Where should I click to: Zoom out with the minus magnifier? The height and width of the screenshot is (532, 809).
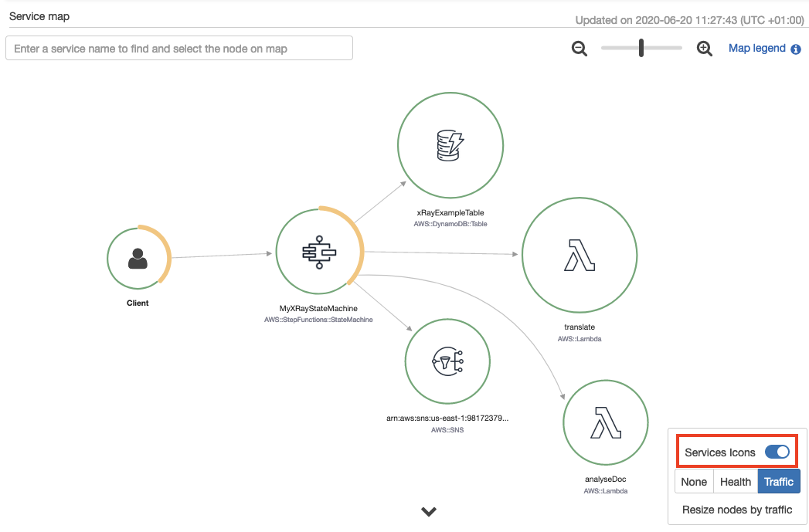(580, 49)
